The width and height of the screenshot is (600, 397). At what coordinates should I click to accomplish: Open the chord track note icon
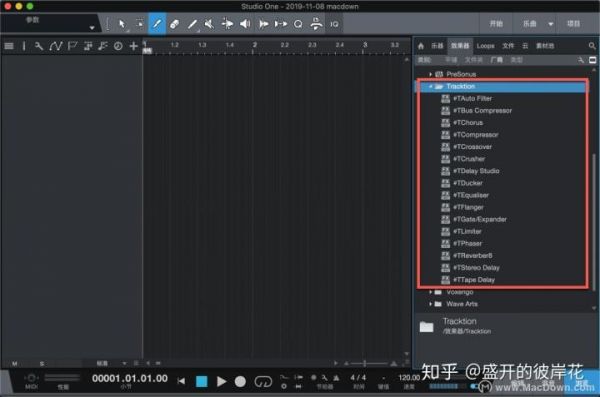[103, 46]
